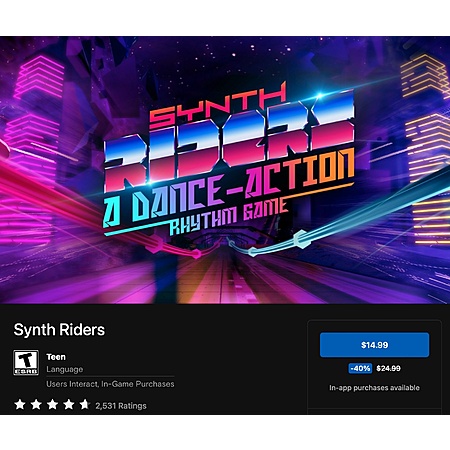450x450 pixels.
Task: Open the 2,531 Ratings link
Action: (x=121, y=406)
